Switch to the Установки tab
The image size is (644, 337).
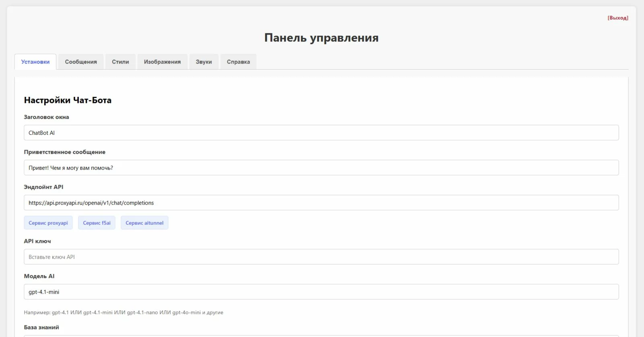35,62
